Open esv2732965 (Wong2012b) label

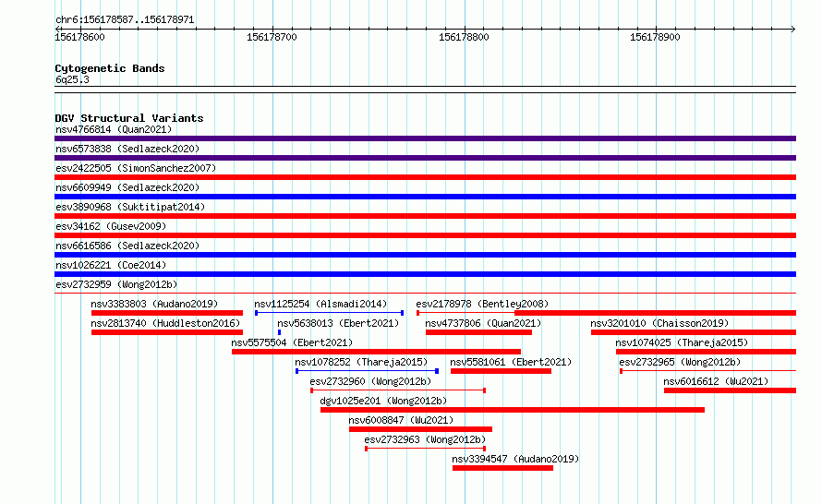pyautogui.click(x=680, y=362)
